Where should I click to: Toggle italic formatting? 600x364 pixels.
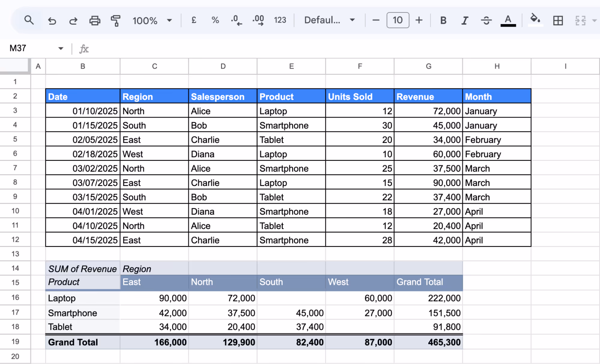[464, 20]
